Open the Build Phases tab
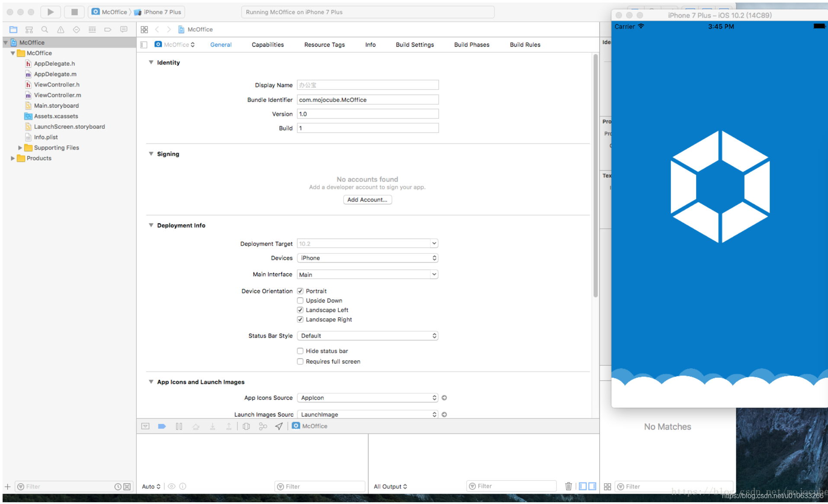 (472, 45)
